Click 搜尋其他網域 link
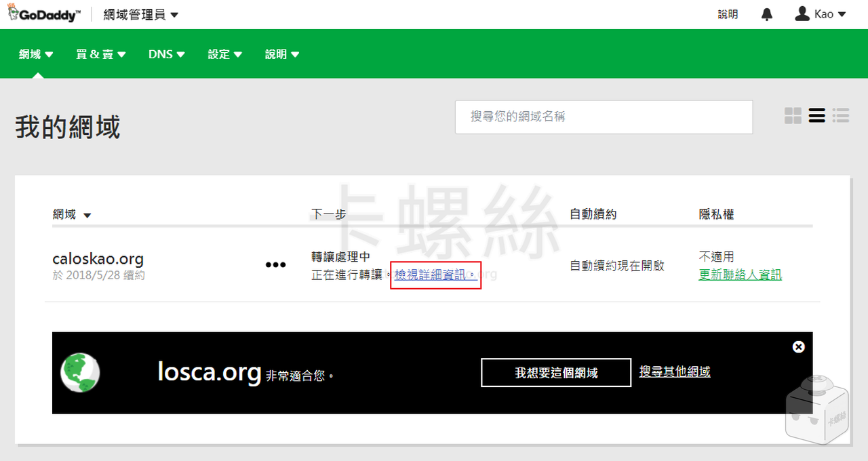 pyautogui.click(x=675, y=372)
